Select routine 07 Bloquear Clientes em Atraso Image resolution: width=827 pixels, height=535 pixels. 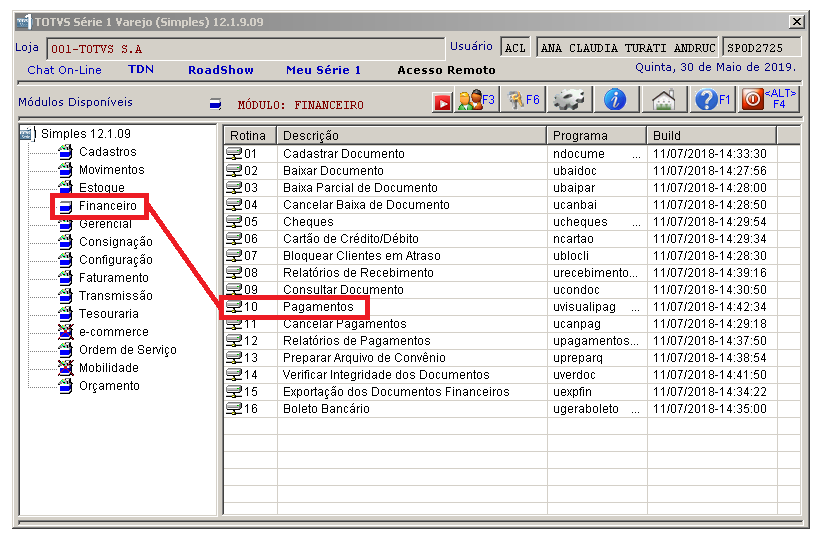[512, 255]
